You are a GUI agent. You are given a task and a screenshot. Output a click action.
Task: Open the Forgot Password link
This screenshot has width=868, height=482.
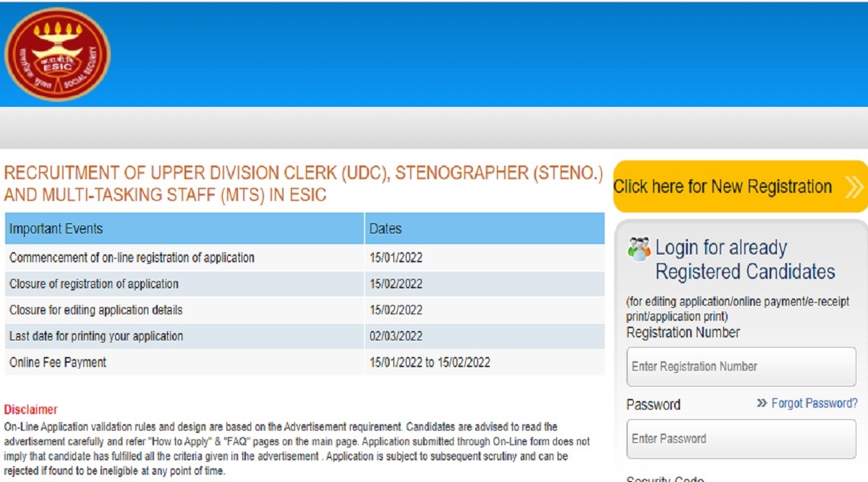pyautogui.click(x=814, y=403)
